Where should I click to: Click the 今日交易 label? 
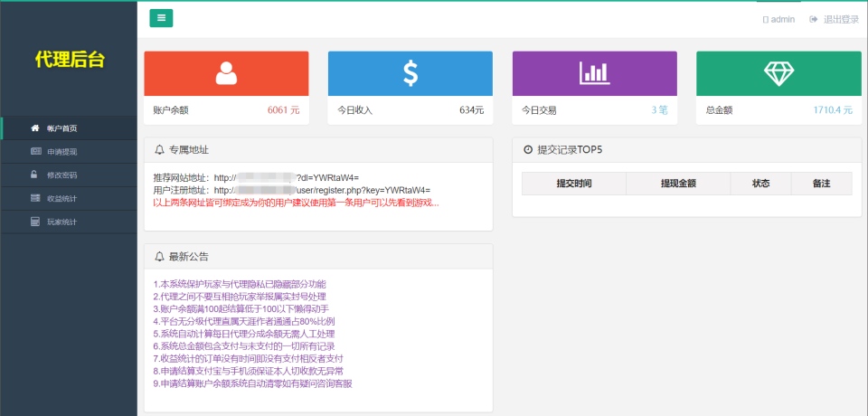(539, 110)
